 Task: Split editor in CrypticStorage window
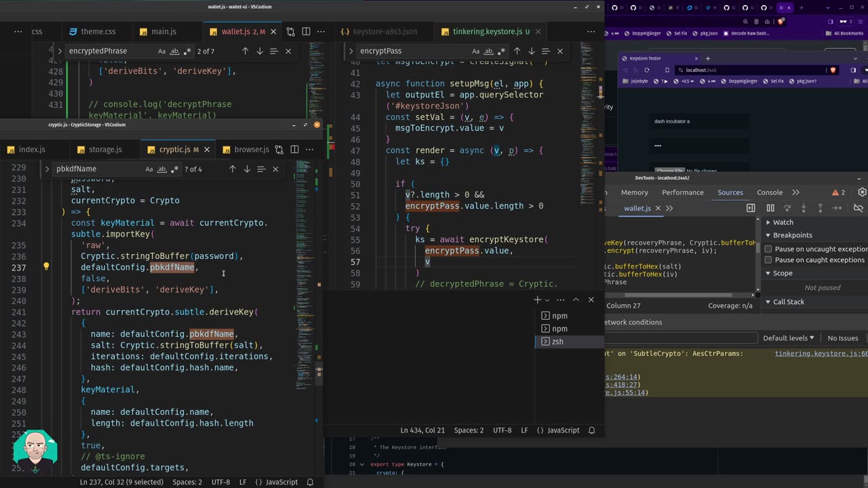point(294,149)
